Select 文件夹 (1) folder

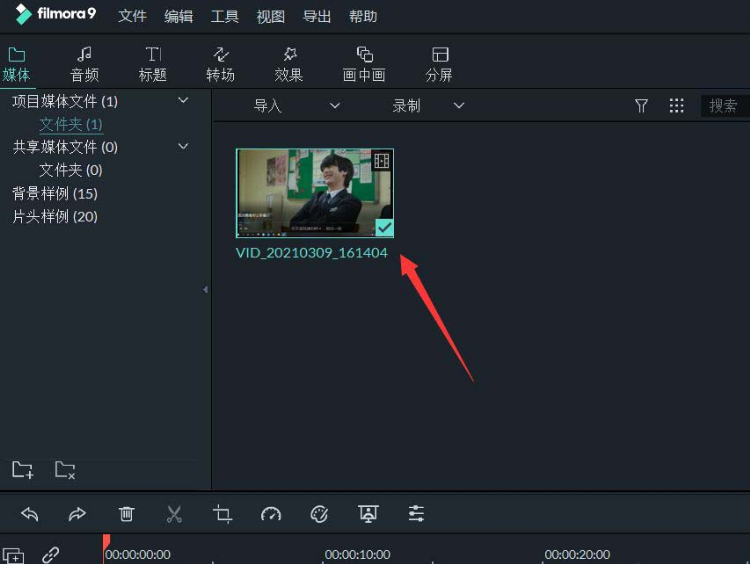(71, 124)
